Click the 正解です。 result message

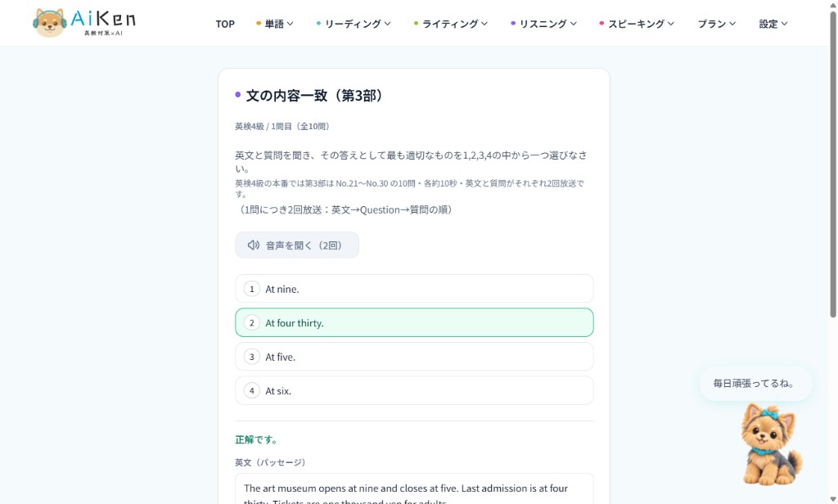(x=256, y=440)
